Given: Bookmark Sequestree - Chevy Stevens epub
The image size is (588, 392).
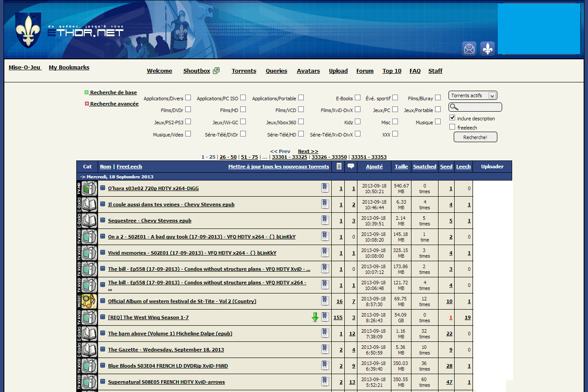Looking at the screenshot, I should pos(325,220).
